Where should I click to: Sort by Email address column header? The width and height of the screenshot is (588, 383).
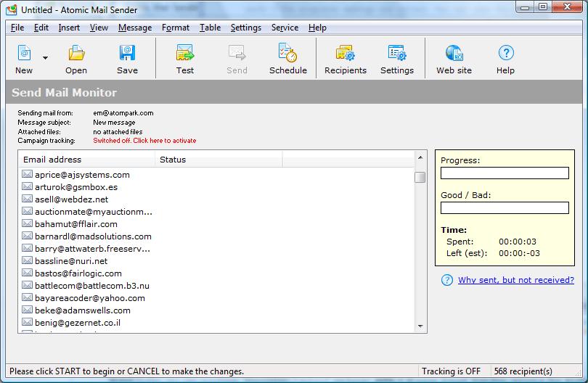coord(86,160)
